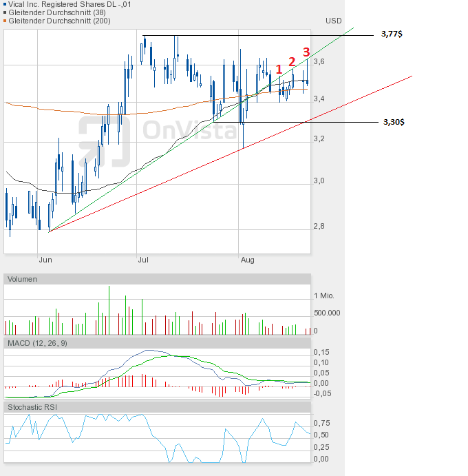Click the 1 Mio. volume axis label
Screen dimensions: 468x476
[324, 296]
